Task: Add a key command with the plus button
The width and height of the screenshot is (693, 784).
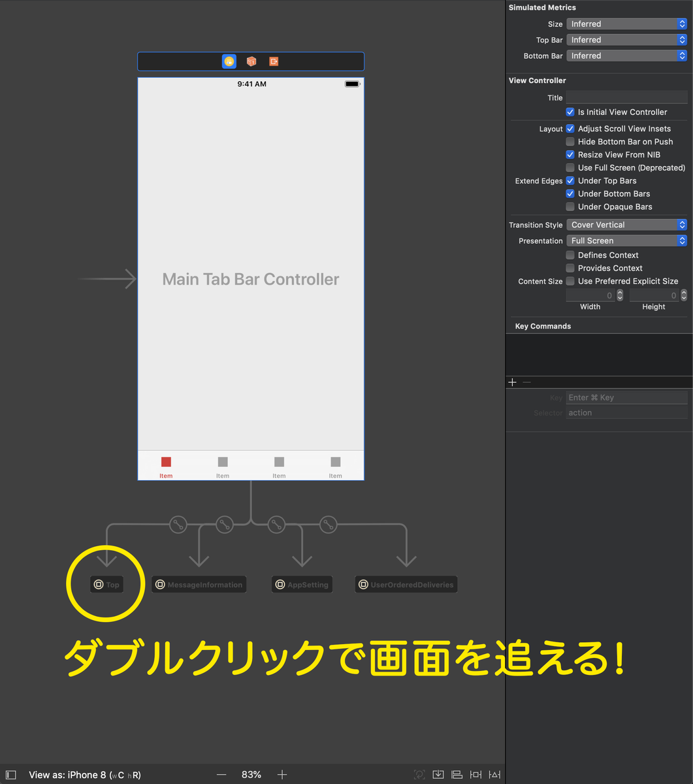Action: point(512,382)
